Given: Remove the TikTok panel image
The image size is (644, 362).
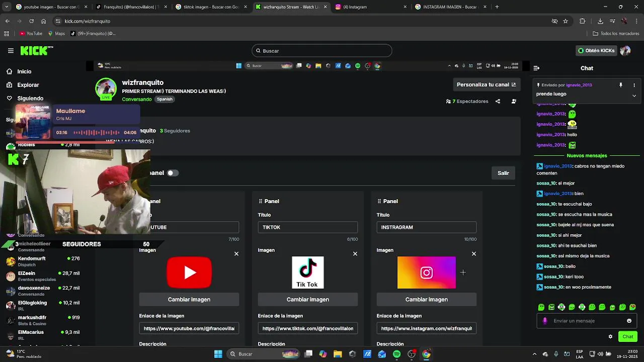Looking at the screenshot, I should [355, 254].
